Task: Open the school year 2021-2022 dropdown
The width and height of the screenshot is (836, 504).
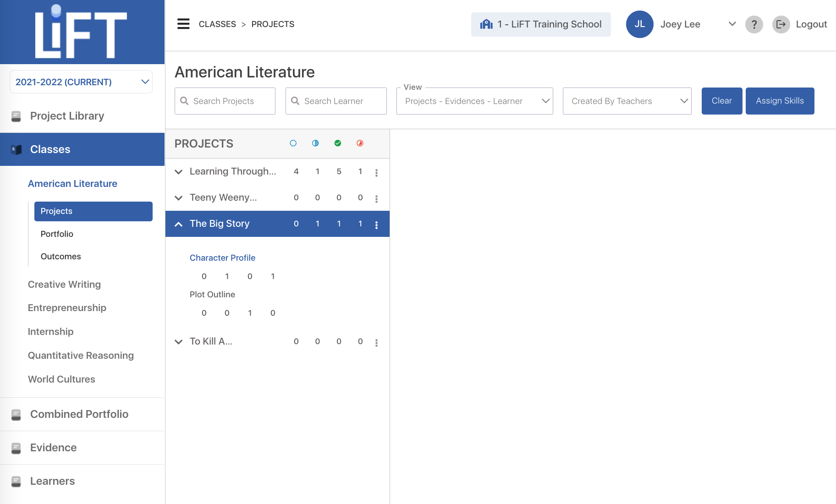Action: (x=81, y=82)
